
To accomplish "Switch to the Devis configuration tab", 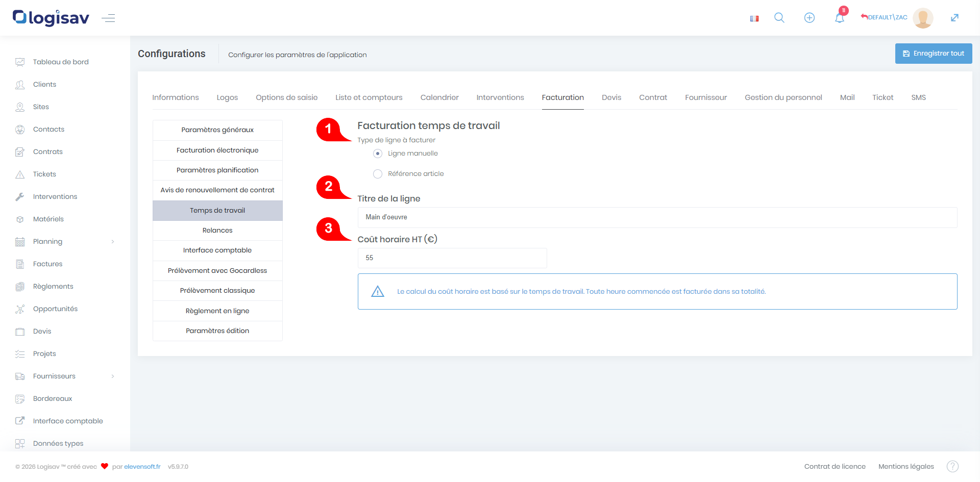I will click(611, 97).
